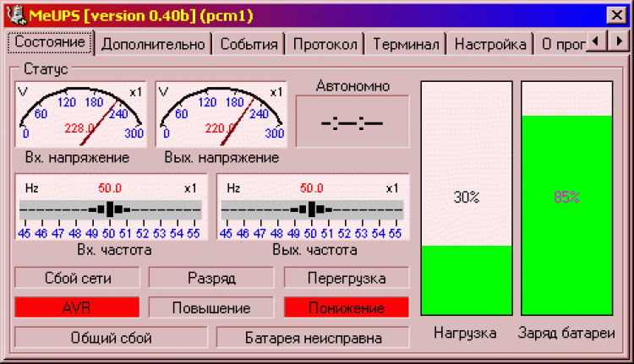Screen dimensions: 634x364
Task: Click the Повышение status indicator
Action: coord(211,308)
